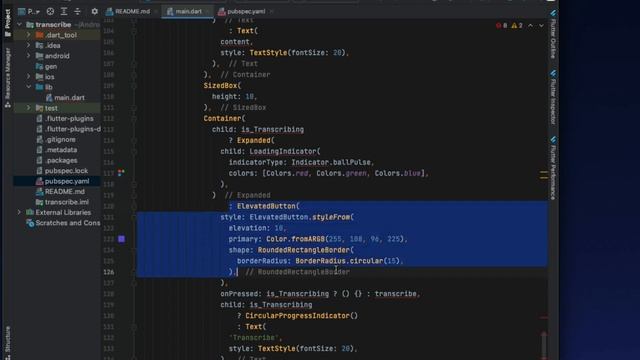Select .flutter-plugins file
This screenshot has height=360, width=640.
(x=69, y=118)
